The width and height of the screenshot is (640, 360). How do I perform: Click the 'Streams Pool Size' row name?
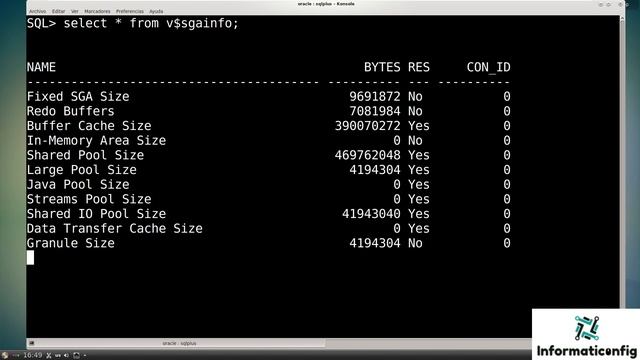(x=89, y=199)
